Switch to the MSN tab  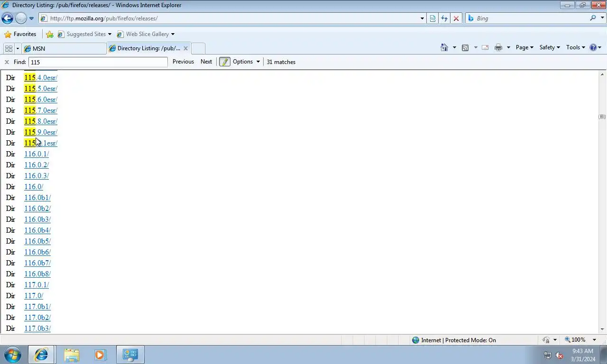pyautogui.click(x=64, y=48)
